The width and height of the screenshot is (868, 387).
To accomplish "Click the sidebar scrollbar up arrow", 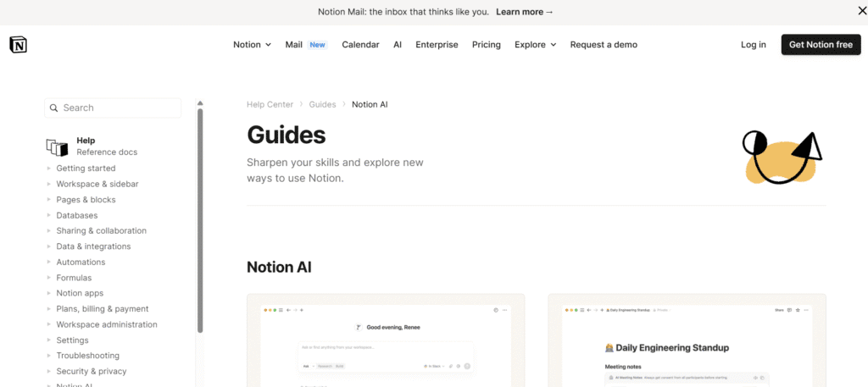I will click(x=200, y=102).
